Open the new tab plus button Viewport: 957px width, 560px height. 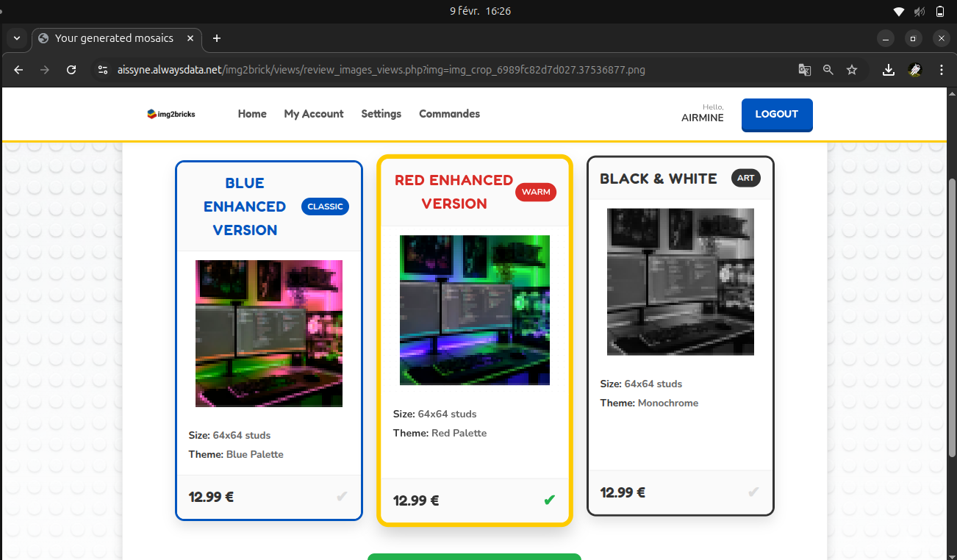point(216,38)
